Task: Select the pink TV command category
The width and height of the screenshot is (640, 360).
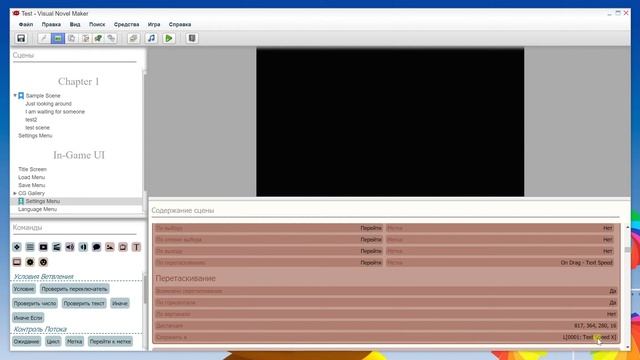Action: [123, 247]
